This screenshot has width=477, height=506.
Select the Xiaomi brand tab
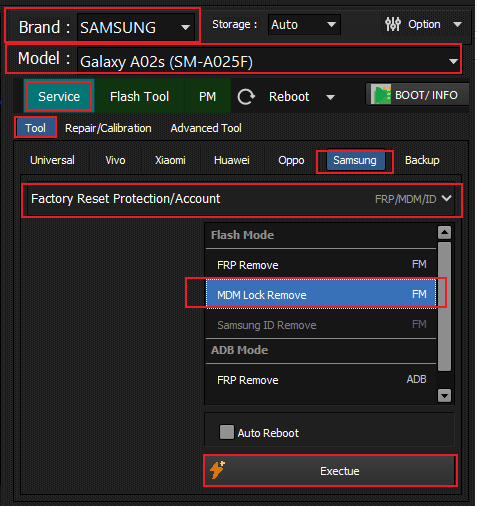(170, 160)
